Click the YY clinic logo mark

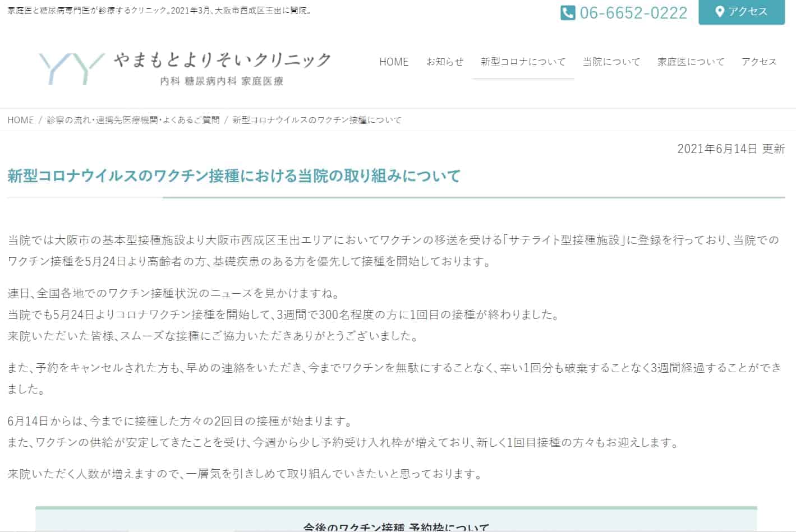coord(72,68)
